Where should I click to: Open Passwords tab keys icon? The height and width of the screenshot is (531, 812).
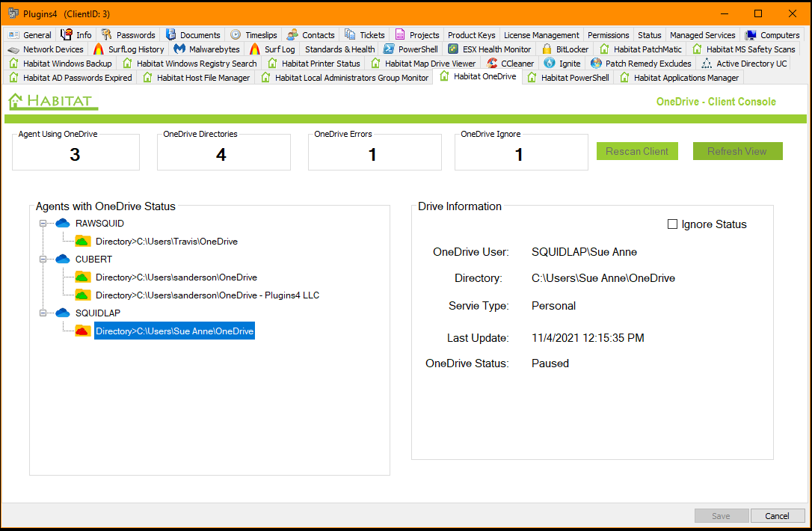coord(107,34)
